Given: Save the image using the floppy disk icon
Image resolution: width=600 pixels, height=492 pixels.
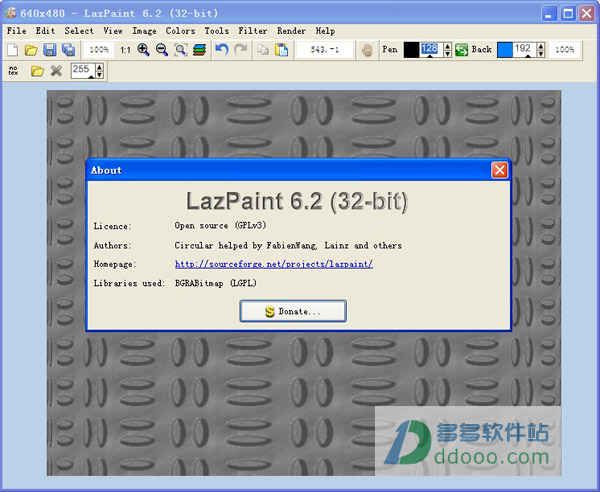Looking at the screenshot, I should tap(50, 50).
